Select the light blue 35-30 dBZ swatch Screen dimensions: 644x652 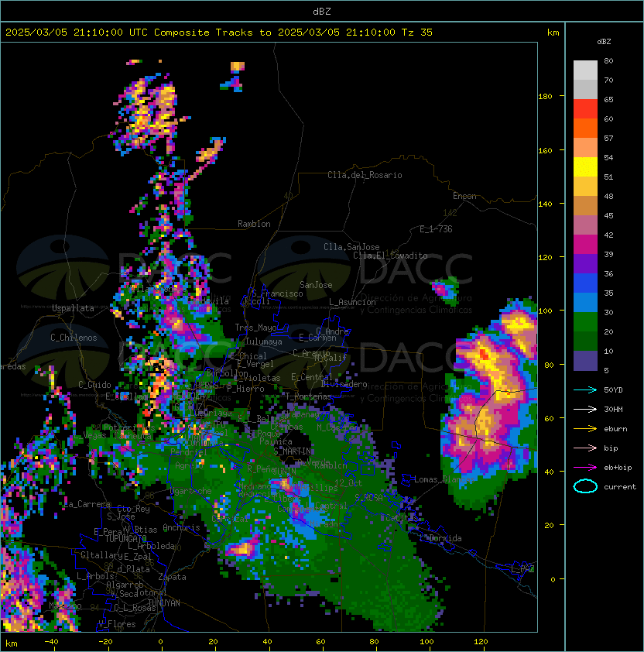tap(585, 302)
